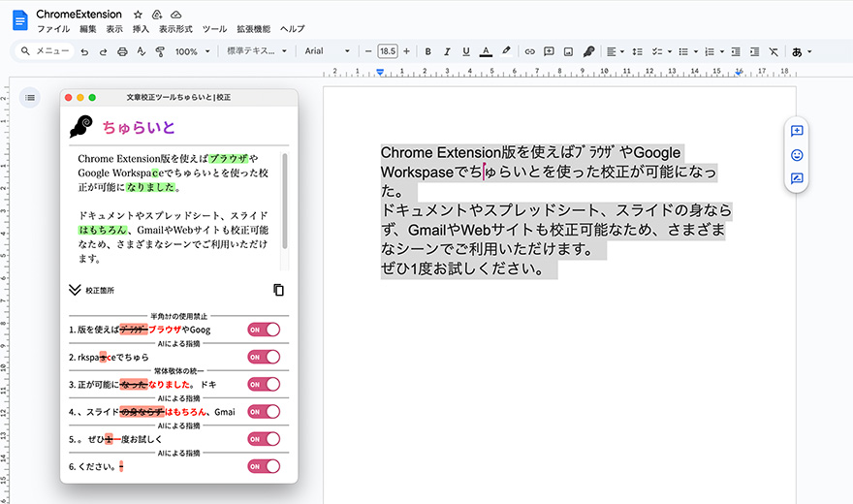The height and width of the screenshot is (504, 853).
Task: Toggle correction 5 ぜひ一度 switch
Action: click(x=264, y=439)
